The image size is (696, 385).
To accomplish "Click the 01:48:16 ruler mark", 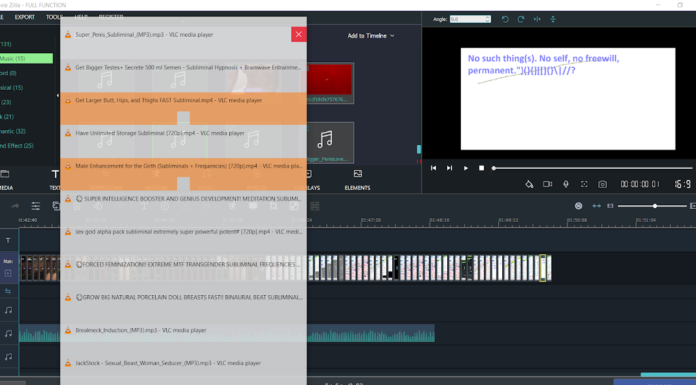I will [x=439, y=220].
